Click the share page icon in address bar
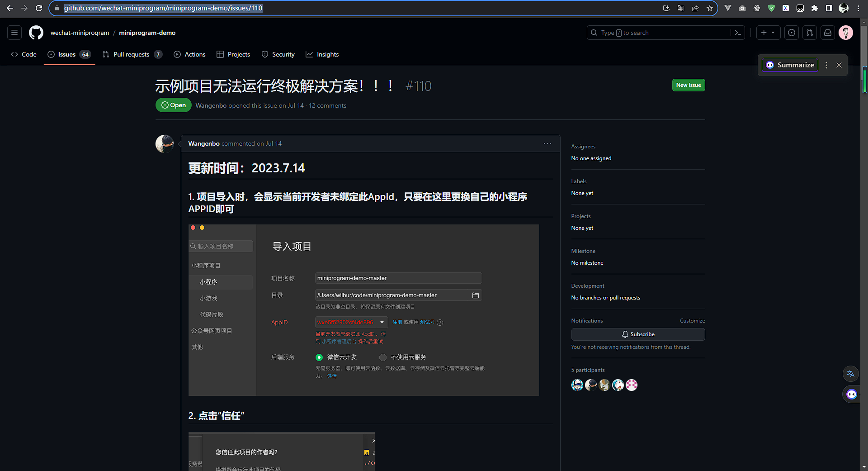This screenshot has width=868, height=471. tap(695, 8)
